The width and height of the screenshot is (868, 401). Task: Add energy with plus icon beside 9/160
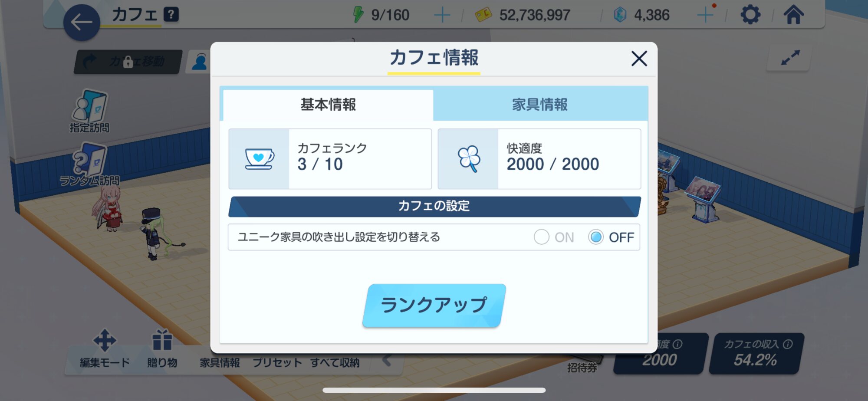click(x=442, y=15)
